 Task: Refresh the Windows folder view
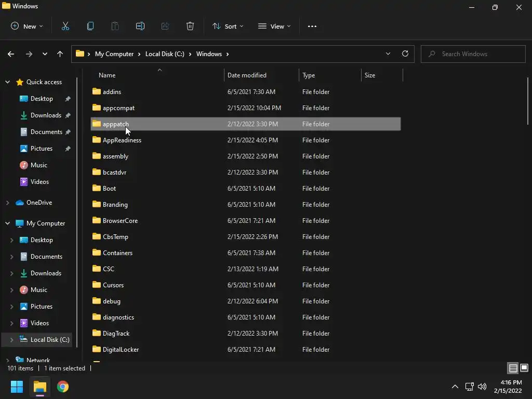coord(405,54)
